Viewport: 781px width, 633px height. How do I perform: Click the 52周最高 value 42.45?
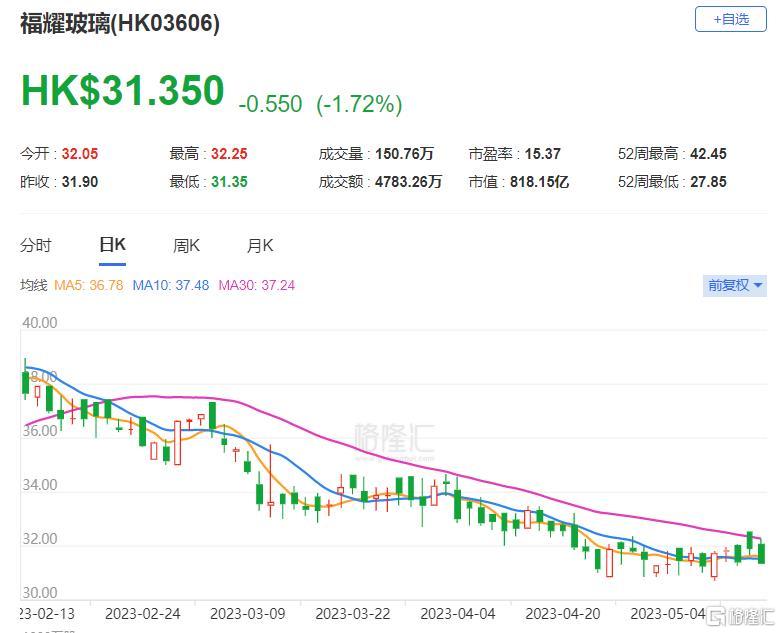[x=708, y=154]
